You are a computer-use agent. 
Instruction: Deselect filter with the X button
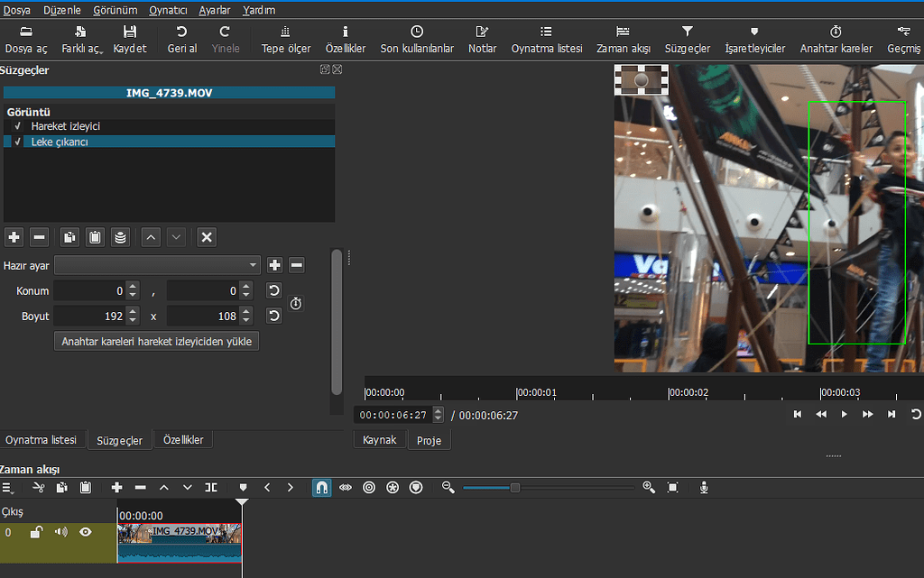click(x=207, y=237)
